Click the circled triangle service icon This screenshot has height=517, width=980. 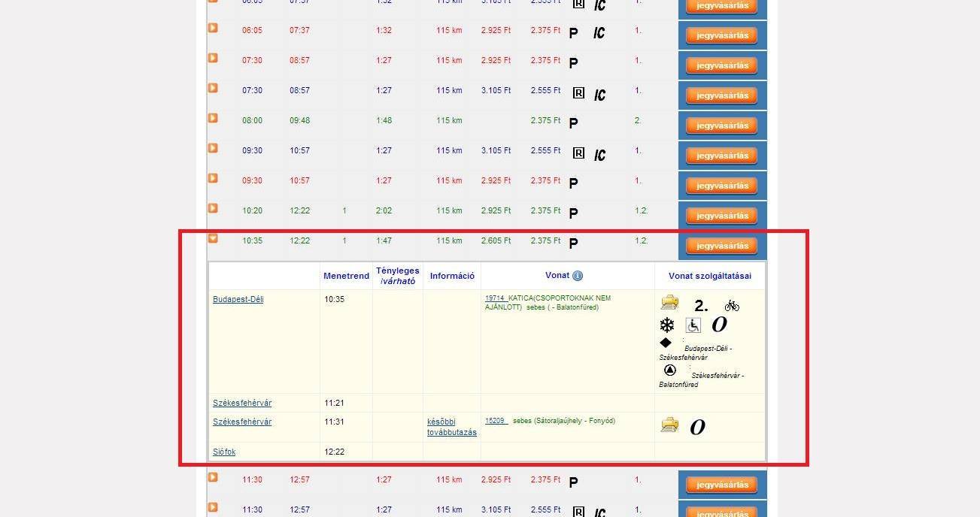tap(670, 370)
